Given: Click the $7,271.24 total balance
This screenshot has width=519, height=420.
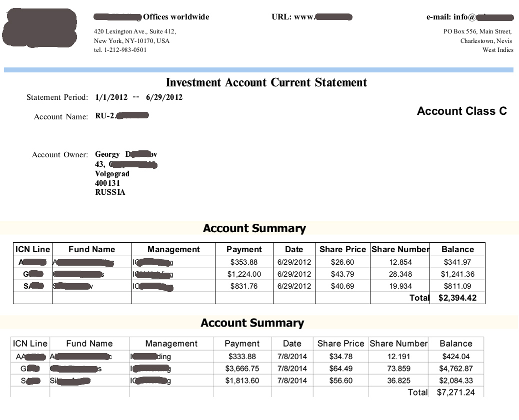Looking at the screenshot, I should pyautogui.click(x=455, y=393).
